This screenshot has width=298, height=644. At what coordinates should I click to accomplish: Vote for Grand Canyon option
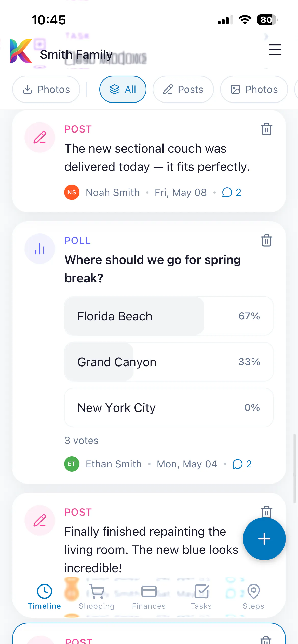pyautogui.click(x=169, y=362)
